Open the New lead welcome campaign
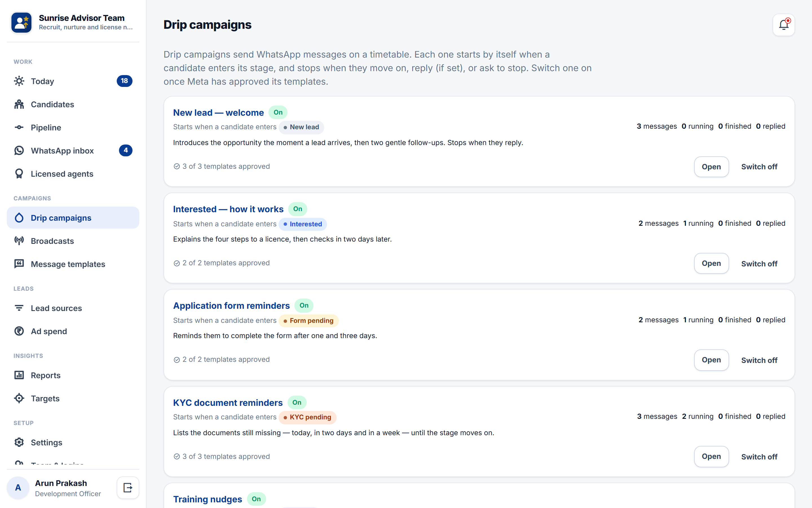812x508 pixels. 711,167
